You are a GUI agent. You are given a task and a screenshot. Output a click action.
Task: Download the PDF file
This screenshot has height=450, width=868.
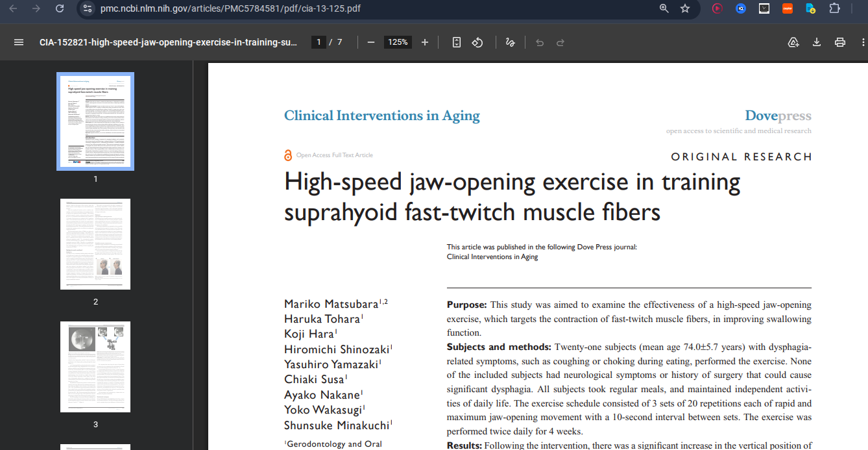(817, 42)
